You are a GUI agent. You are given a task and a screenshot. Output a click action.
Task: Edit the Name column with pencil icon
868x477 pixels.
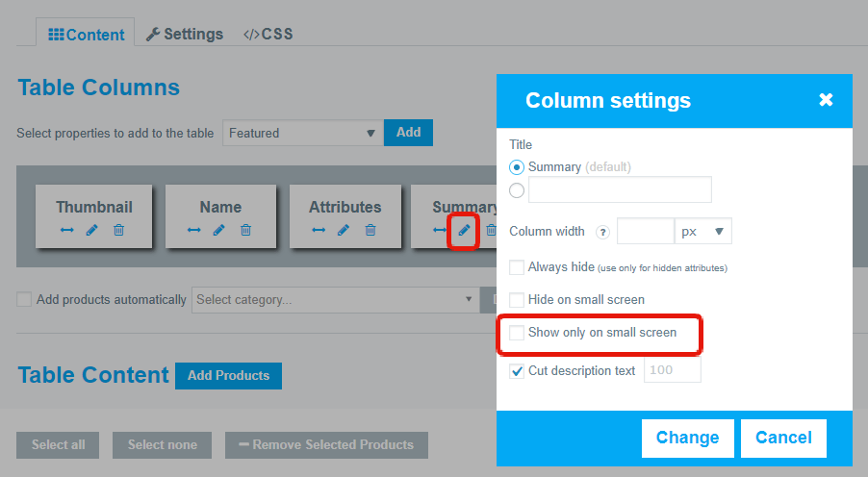[219, 230]
